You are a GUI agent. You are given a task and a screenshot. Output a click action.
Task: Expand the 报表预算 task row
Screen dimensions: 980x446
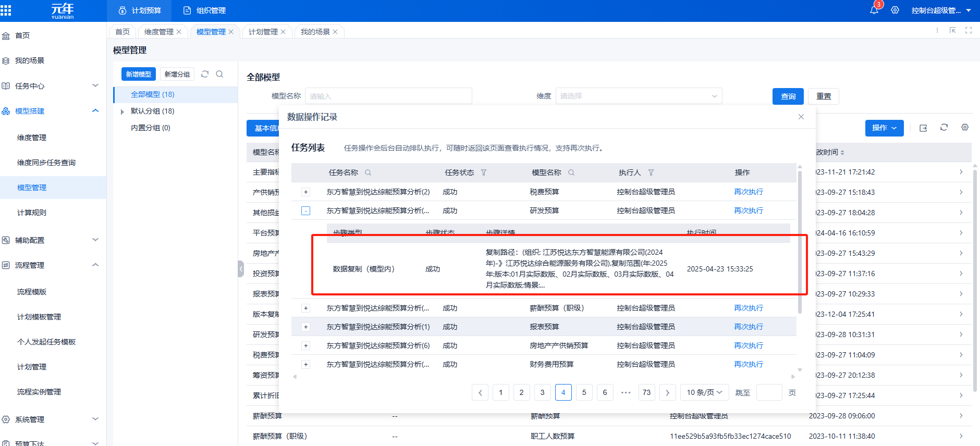[x=306, y=327]
